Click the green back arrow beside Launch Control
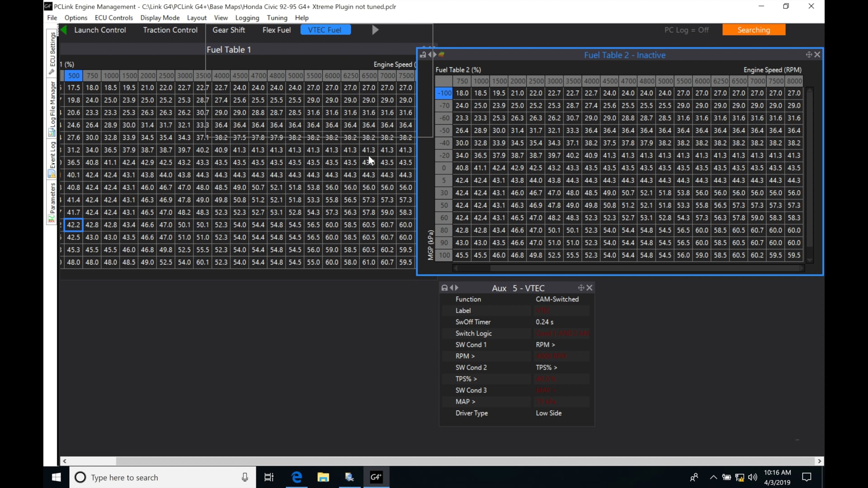This screenshot has width=868, height=488. (x=63, y=30)
